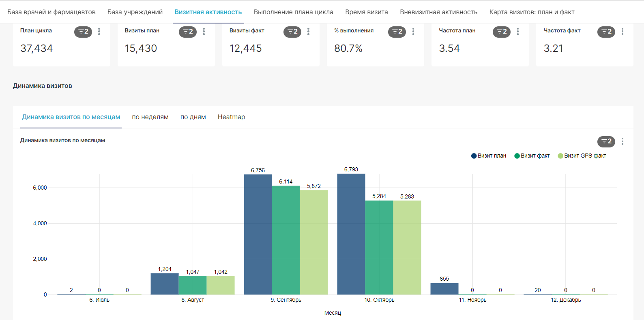The height and width of the screenshot is (320, 644).
Task: Switch to База учреждений tab
Action: pos(135,12)
